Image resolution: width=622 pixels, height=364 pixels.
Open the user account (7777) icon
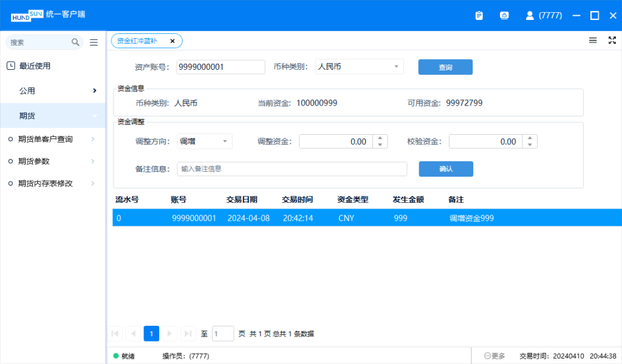pyautogui.click(x=530, y=16)
